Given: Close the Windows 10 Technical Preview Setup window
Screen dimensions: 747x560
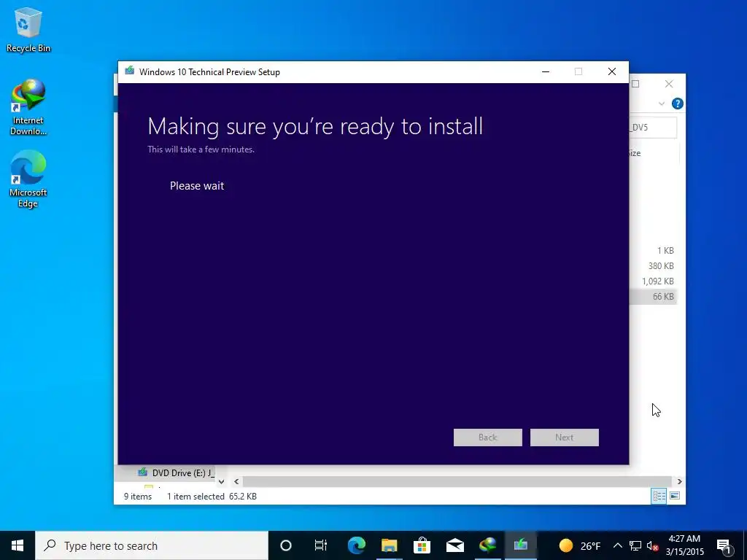Looking at the screenshot, I should coord(612,72).
